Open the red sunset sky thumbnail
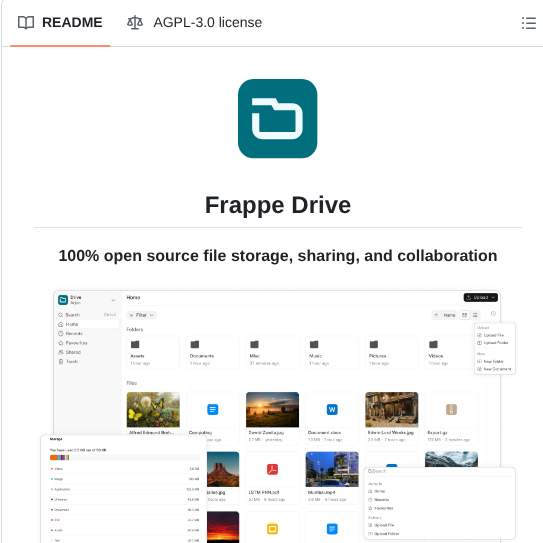 (223, 527)
